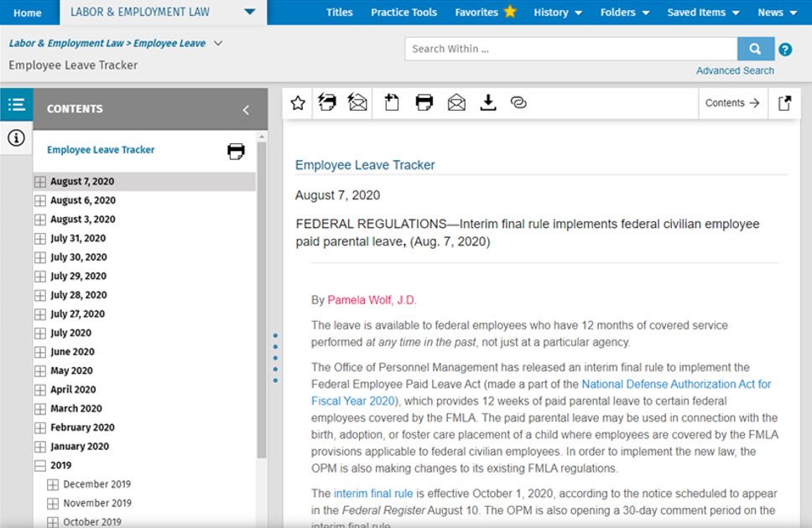This screenshot has width=812, height=528.
Task: Open the History dropdown menu
Action: pos(558,13)
